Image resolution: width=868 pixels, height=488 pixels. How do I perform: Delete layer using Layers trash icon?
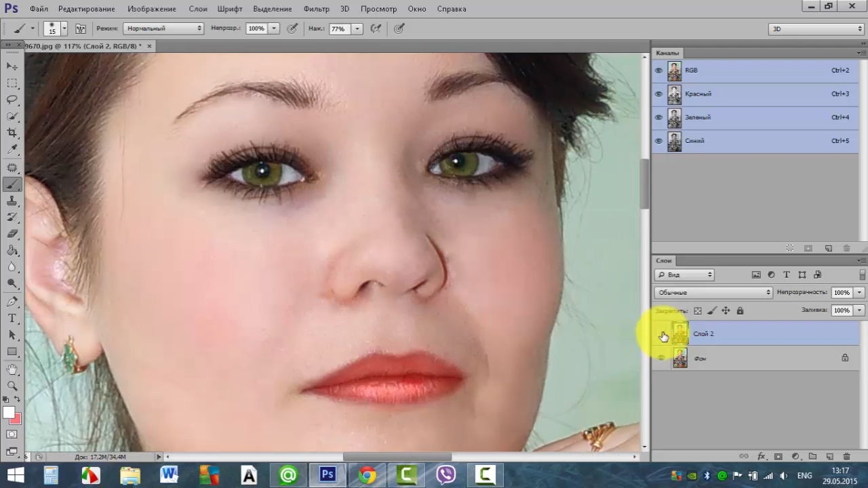coord(846,457)
